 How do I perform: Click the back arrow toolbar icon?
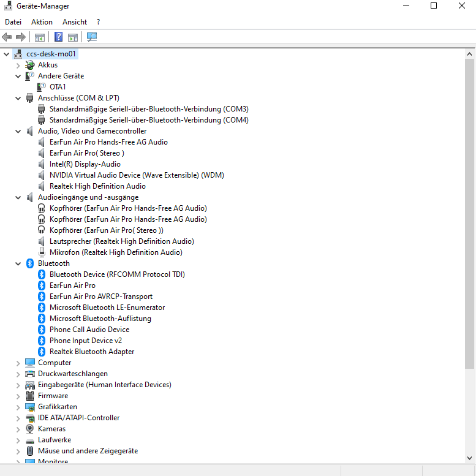[7, 37]
